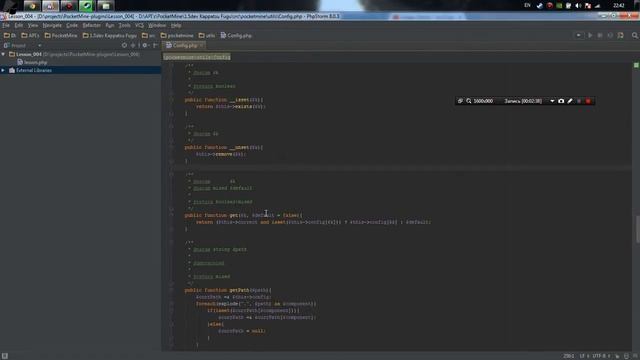This screenshot has height=360, width=640.
Task: Pause the screen recording
Action: 579,101
